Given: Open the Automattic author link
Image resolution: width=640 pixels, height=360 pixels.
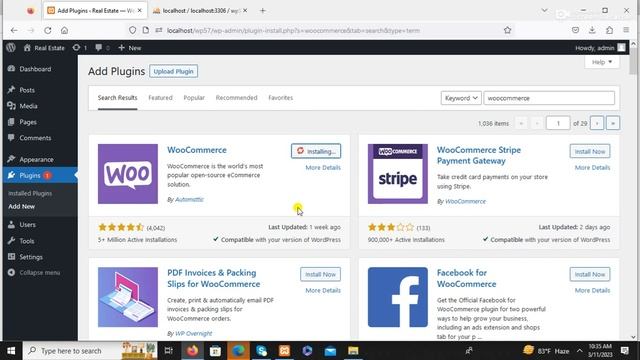Looking at the screenshot, I should point(189,200).
